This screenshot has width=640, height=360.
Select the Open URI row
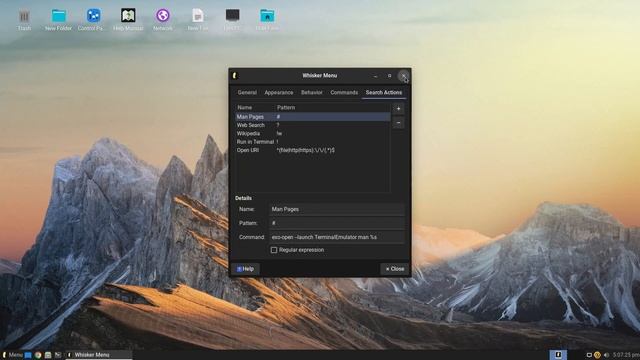coord(313,150)
